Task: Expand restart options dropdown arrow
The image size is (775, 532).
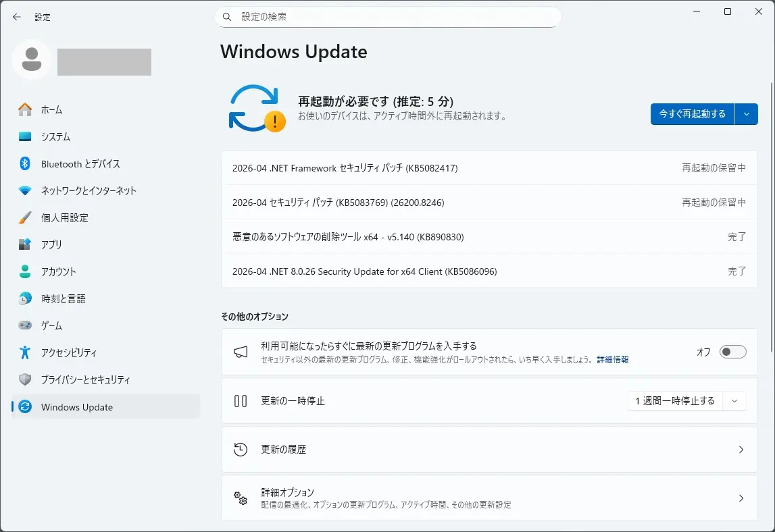Action: tap(746, 114)
